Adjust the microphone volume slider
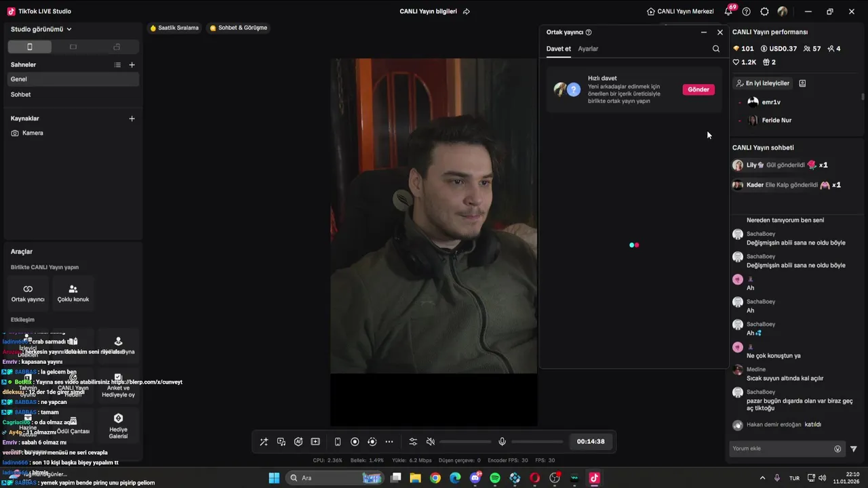The height and width of the screenshot is (488, 868). tap(538, 442)
